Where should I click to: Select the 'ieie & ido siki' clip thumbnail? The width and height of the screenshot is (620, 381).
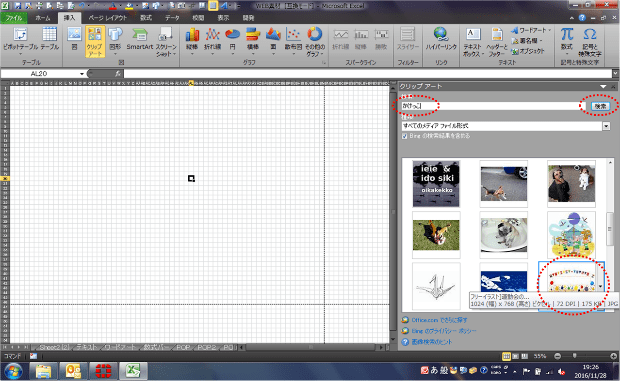coord(436,184)
